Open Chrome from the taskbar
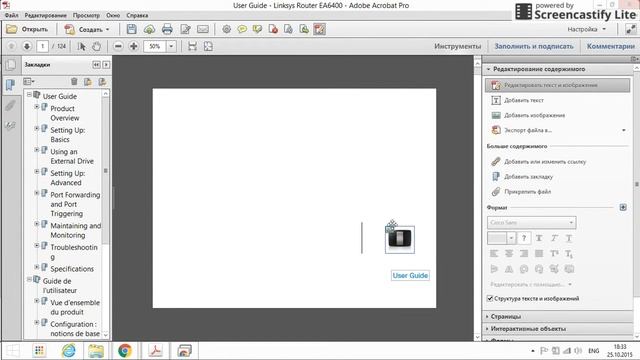This screenshot has height=360, width=640. pyautogui.click(x=125, y=351)
